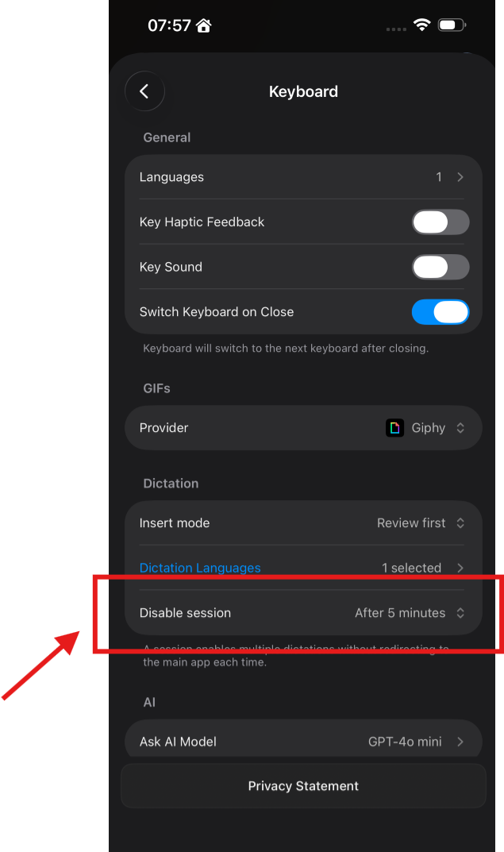
Task: Turn on Key Sound toggle
Action: pyautogui.click(x=441, y=268)
